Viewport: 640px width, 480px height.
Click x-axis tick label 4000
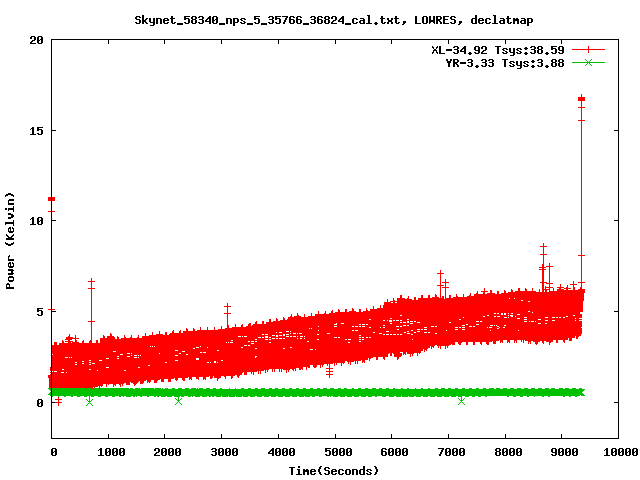coord(281,452)
